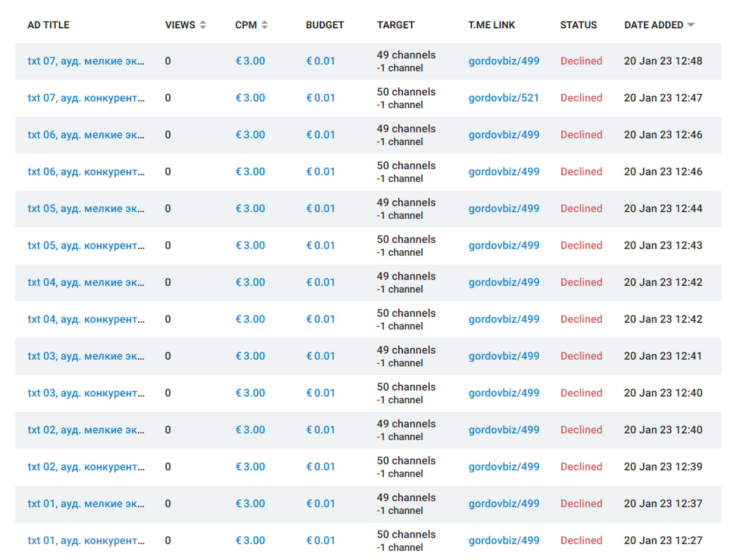The height and width of the screenshot is (560, 737).
Task: Open ad 'txt 02, ауд. мелкие эк...'
Action: click(x=86, y=430)
